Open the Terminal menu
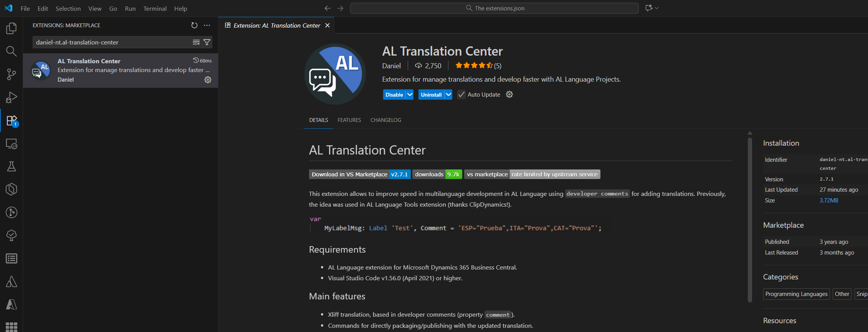 [155, 8]
